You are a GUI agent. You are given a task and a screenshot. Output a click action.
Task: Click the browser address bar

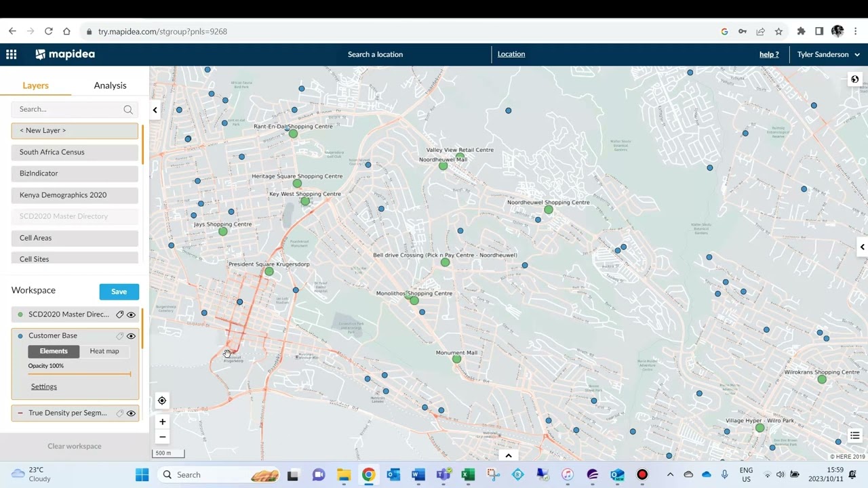[400, 31]
